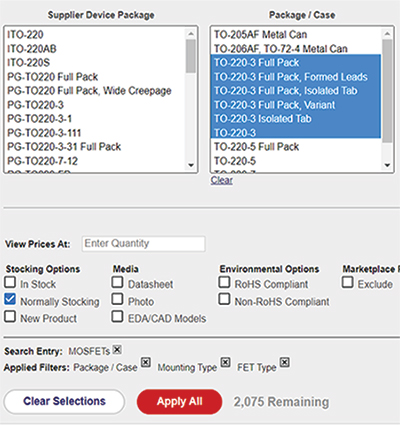This screenshot has height=428, width=400.
Task: Tick the Datasheet media checkbox
Action: (117, 282)
